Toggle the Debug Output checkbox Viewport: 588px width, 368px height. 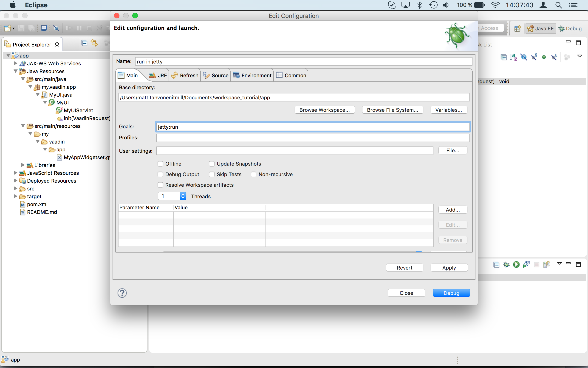pyautogui.click(x=160, y=174)
